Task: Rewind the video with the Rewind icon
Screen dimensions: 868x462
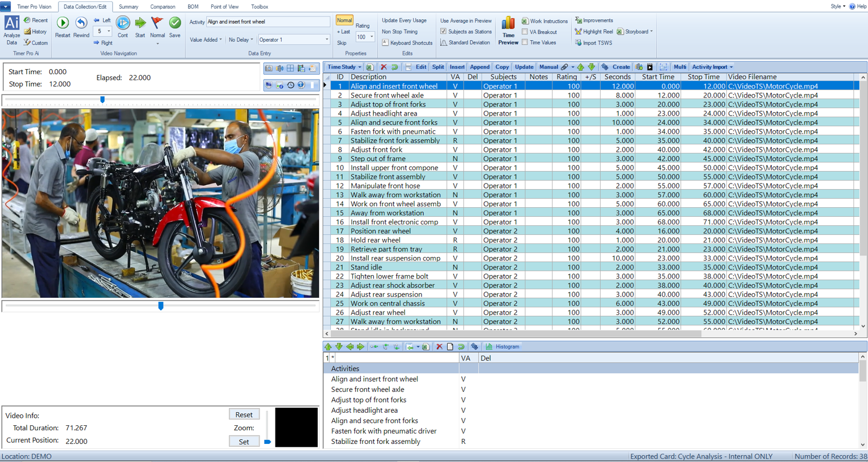Action: tap(81, 23)
